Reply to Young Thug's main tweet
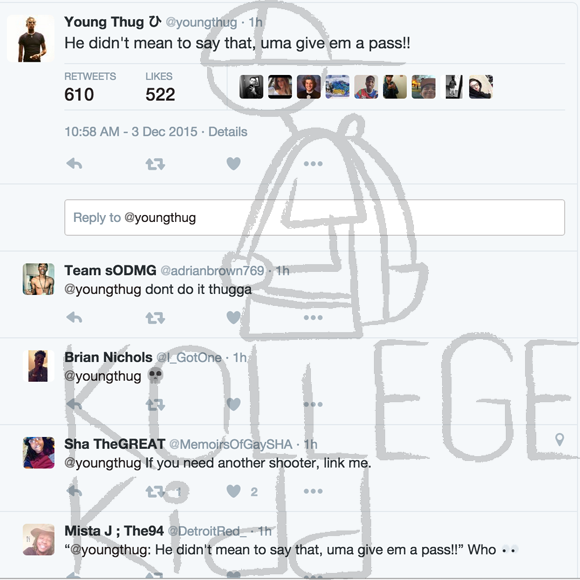Viewport: 580px width, 580px height. [74, 163]
